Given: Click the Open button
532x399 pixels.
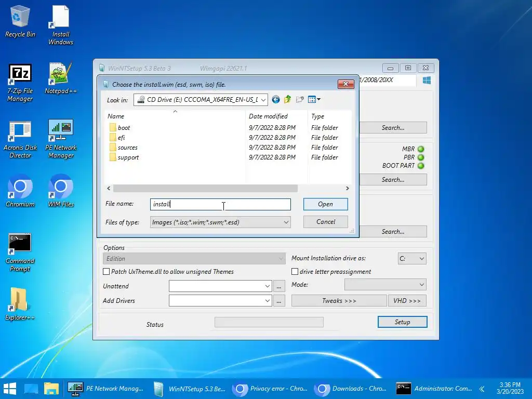Looking at the screenshot, I should [x=325, y=204].
